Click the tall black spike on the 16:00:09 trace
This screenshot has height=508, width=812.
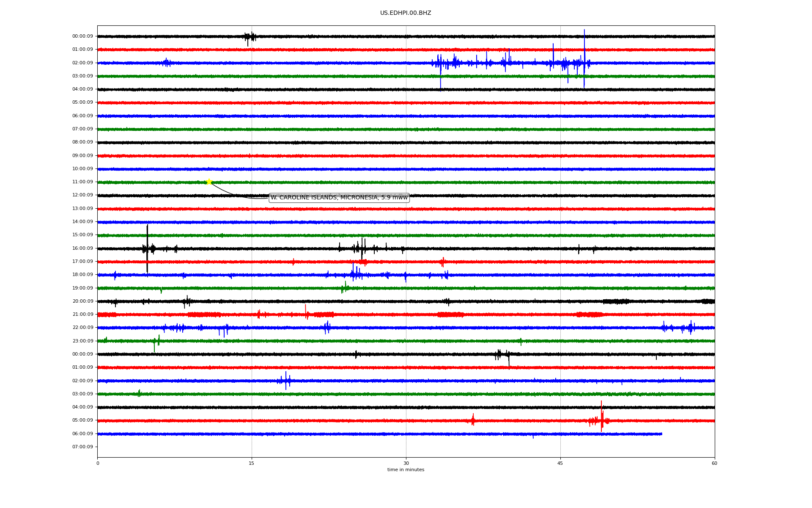coord(147,246)
